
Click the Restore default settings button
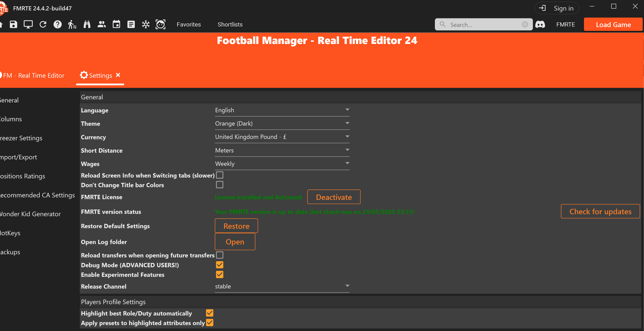236,226
